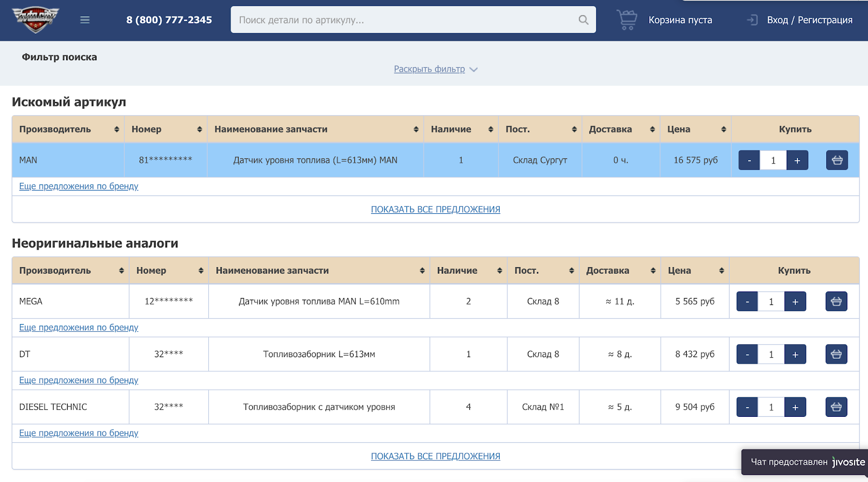The image size is (868, 482).
Task: Expand the search filter via Раскрыть фильтр
Action: (429, 69)
